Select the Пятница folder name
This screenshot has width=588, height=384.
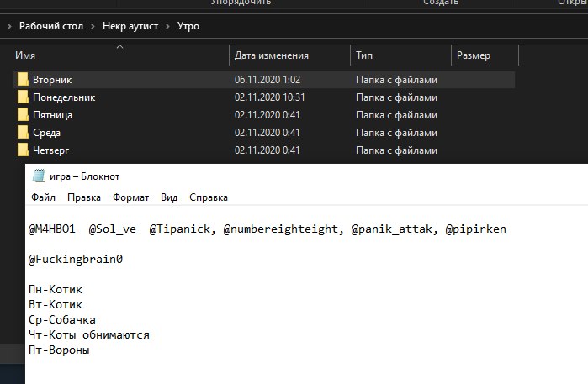coord(52,115)
